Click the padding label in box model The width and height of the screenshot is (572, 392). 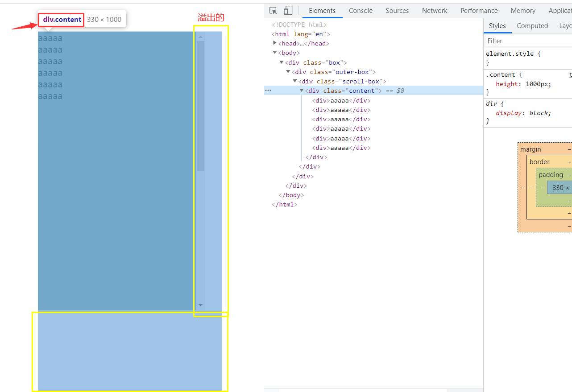coord(551,175)
